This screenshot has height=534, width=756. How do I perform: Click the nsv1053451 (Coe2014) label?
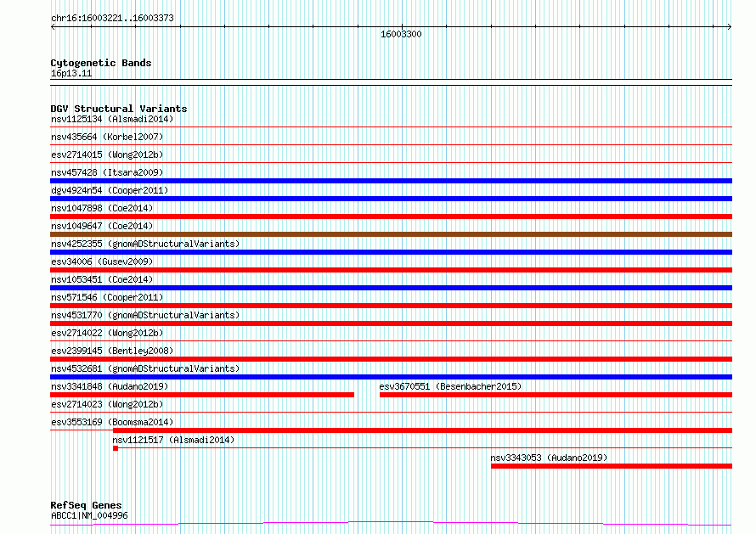pos(102,279)
